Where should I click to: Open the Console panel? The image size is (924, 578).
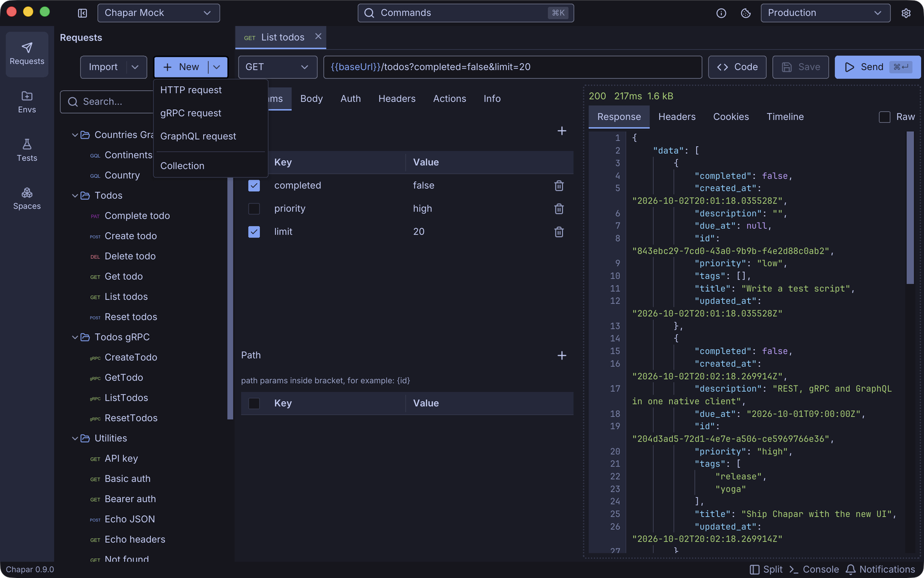coord(814,569)
